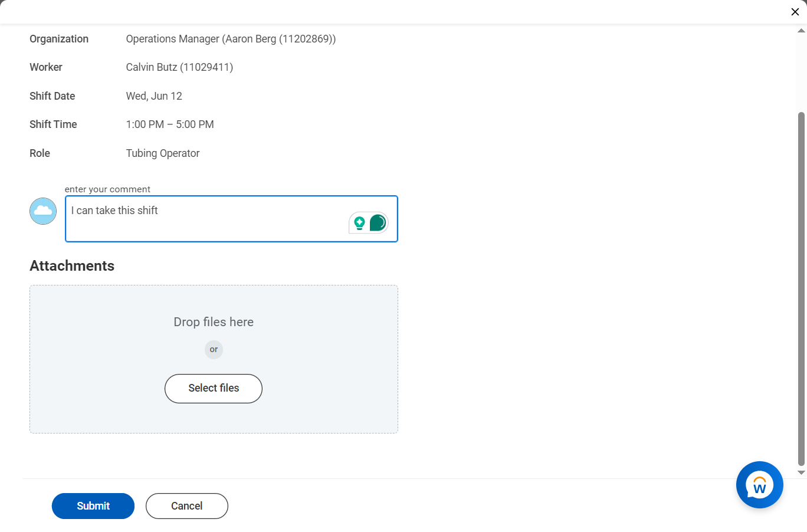This screenshot has width=807, height=532.
Task: Close the dialog with the X icon
Action: tap(795, 12)
